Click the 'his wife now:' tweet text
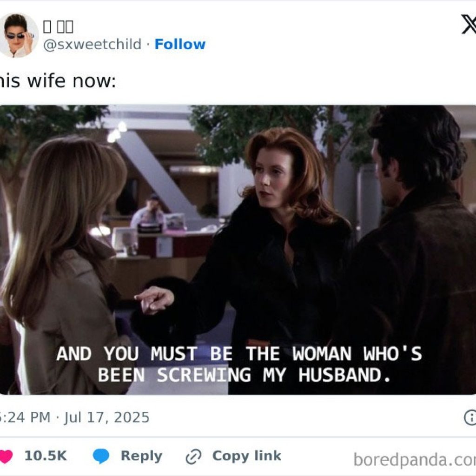The height and width of the screenshot is (476, 476). (x=57, y=81)
